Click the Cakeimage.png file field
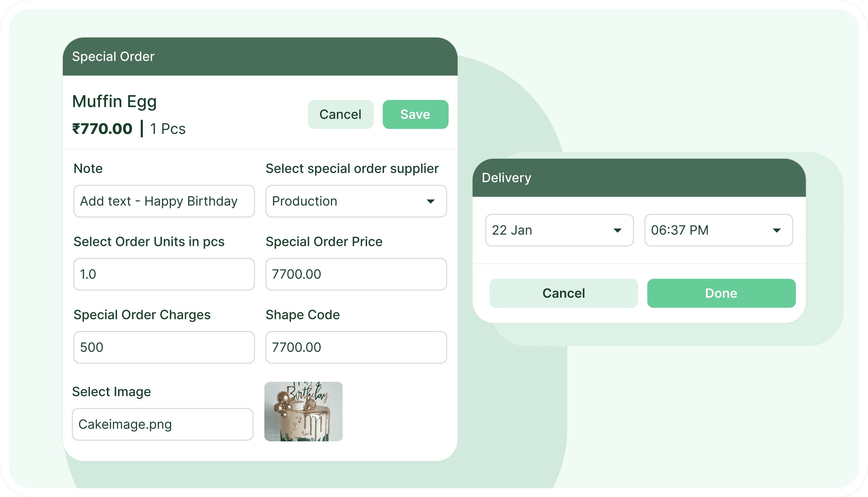The height and width of the screenshot is (497, 868). pyautogui.click(x=162, y=424)
